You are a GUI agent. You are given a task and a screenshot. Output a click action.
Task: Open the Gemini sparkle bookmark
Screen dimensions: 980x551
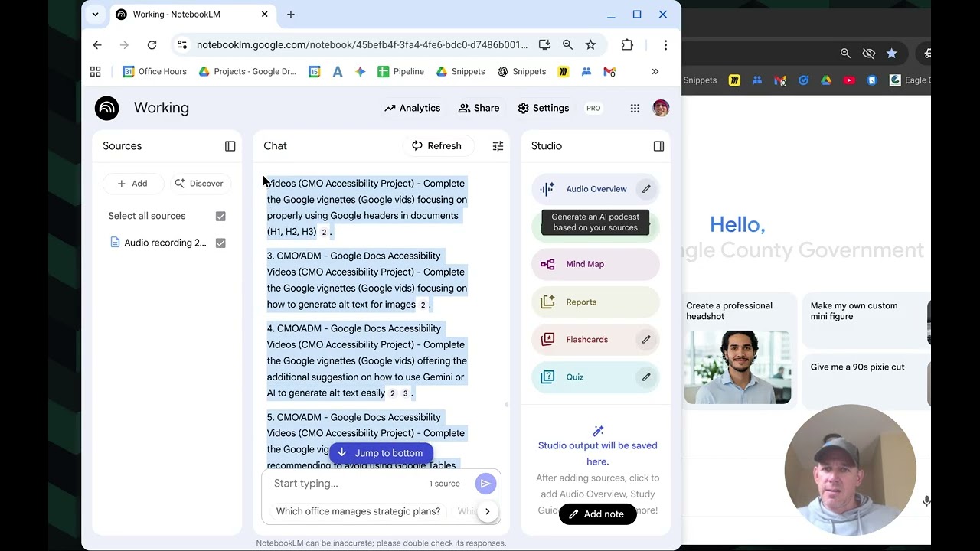361,71
